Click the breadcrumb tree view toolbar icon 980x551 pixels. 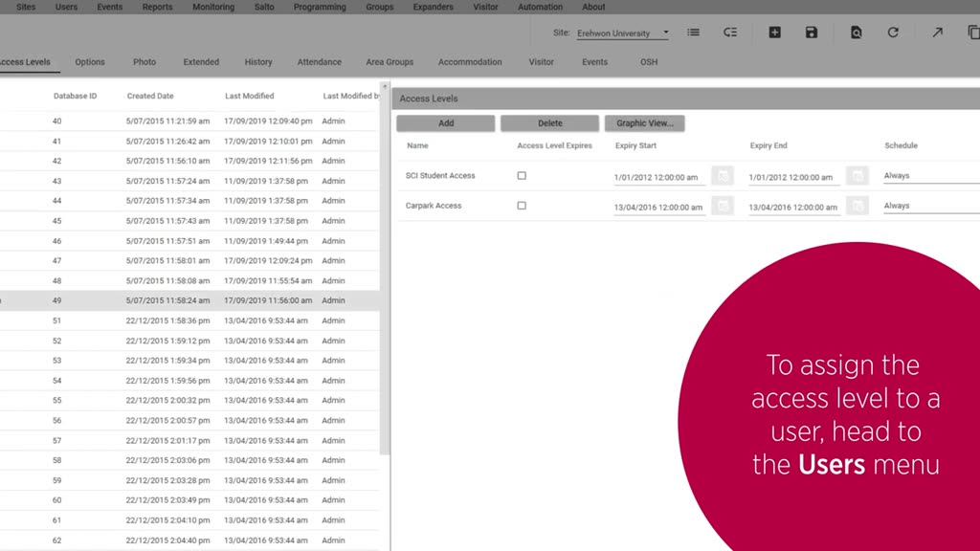tap(730, 32)
